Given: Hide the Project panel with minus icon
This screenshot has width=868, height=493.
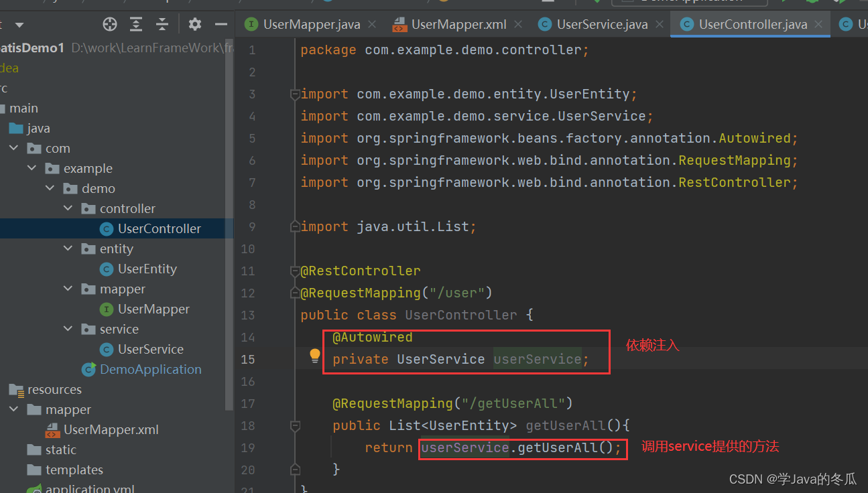Looking at the screenshot, I should [221, 25].
